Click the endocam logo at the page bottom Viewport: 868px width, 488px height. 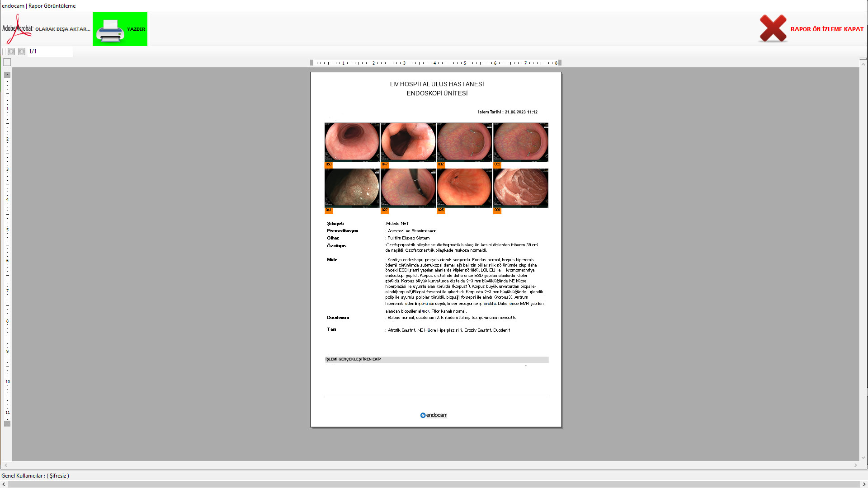434,415
